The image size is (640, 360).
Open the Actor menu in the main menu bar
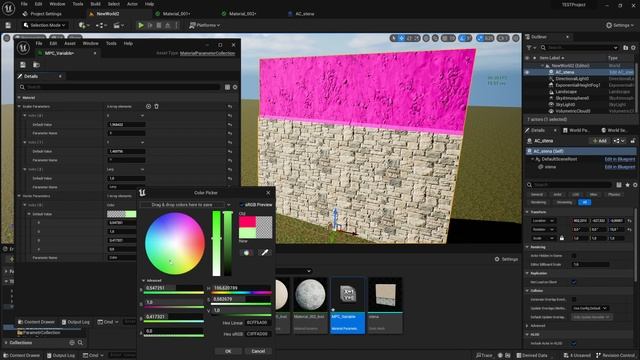pos(132,4)
